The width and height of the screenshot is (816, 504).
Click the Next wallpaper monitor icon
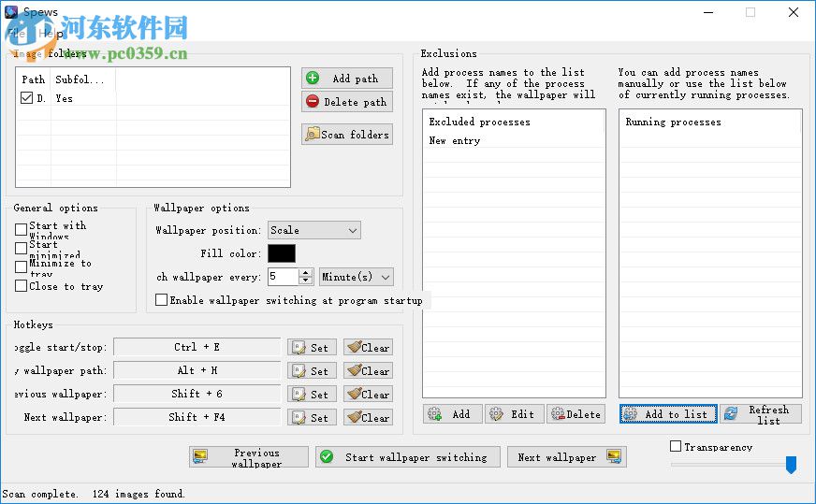pyautogui.click(x=614, y=456)
